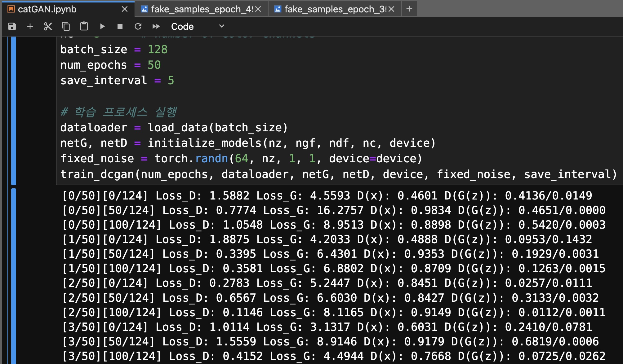This screenshot has height=364, width=623.
Task: Restart kernel and run all cells
Action: (x=156, y=27)
